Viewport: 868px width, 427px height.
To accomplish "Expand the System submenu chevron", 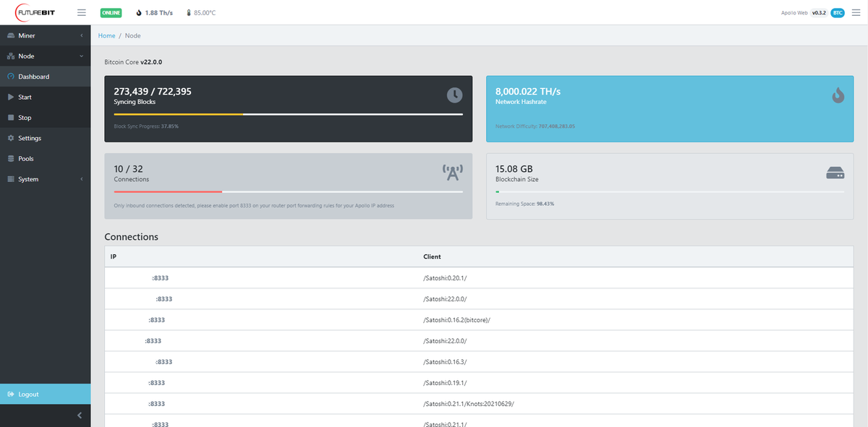I will click(81, 179).
